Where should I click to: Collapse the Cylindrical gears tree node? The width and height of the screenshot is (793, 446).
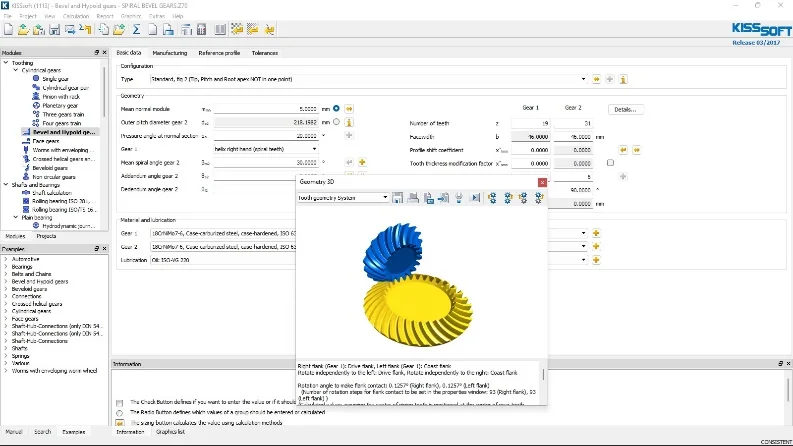(x=16, y=70)
